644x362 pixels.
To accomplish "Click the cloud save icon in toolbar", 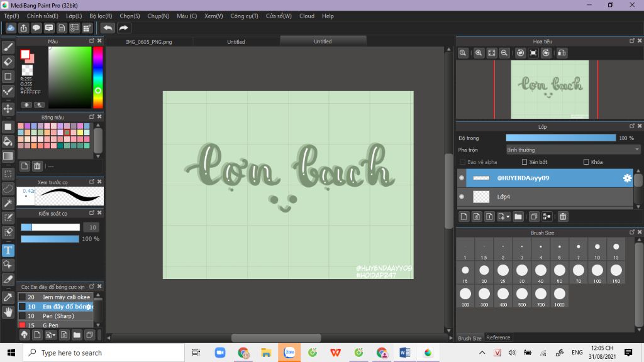I will [11, 28].
